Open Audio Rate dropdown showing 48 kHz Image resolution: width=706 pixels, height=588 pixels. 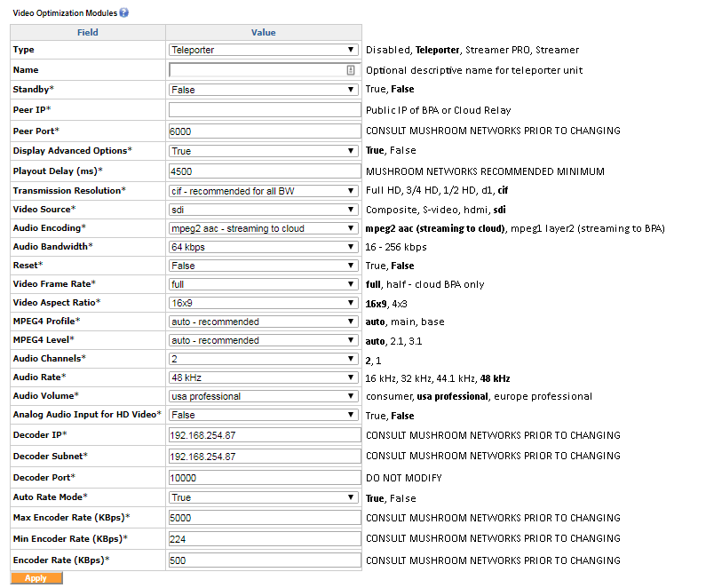coord(264,377)
